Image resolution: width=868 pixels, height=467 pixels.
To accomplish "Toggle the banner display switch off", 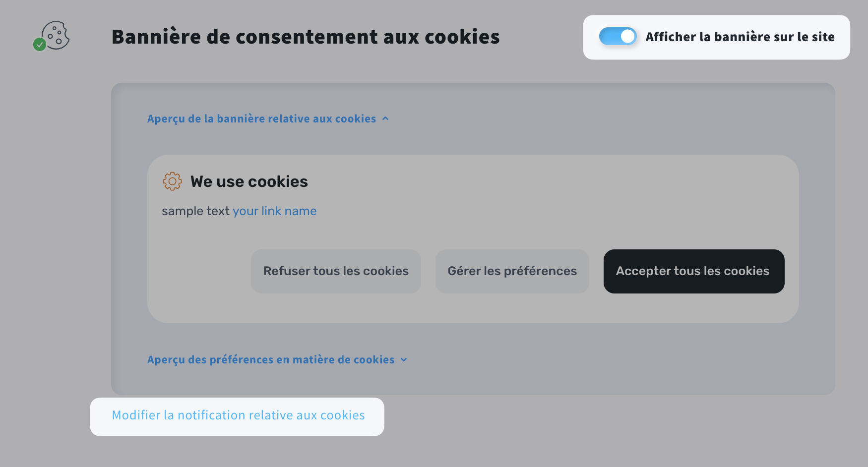I will point(618,37).
